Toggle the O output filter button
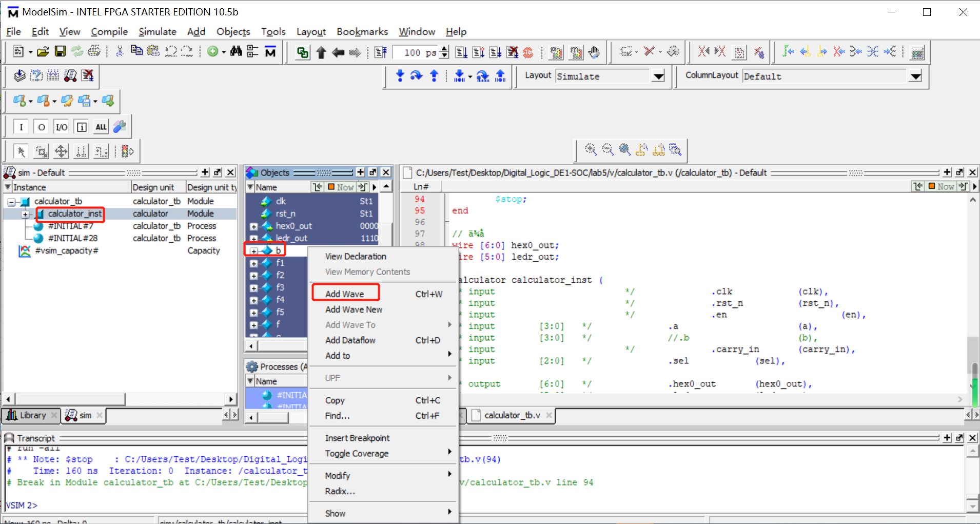The width and height of the screenshot is (980, 524). coord(42,127)
